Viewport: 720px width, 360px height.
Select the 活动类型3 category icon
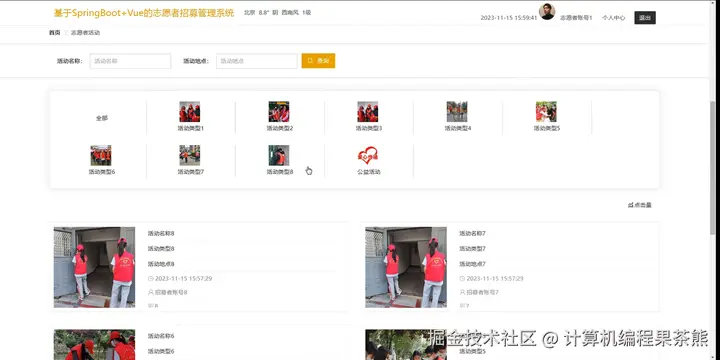(x=368, y=112)
